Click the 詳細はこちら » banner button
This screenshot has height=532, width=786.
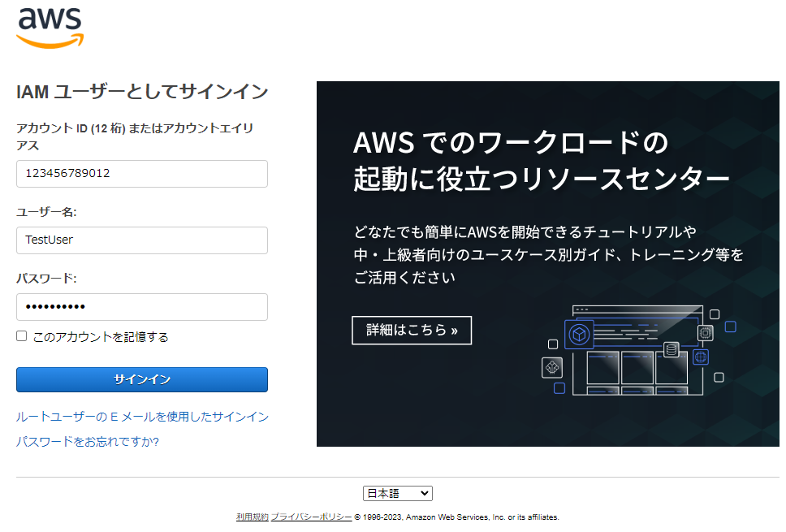tap(412, 331)
